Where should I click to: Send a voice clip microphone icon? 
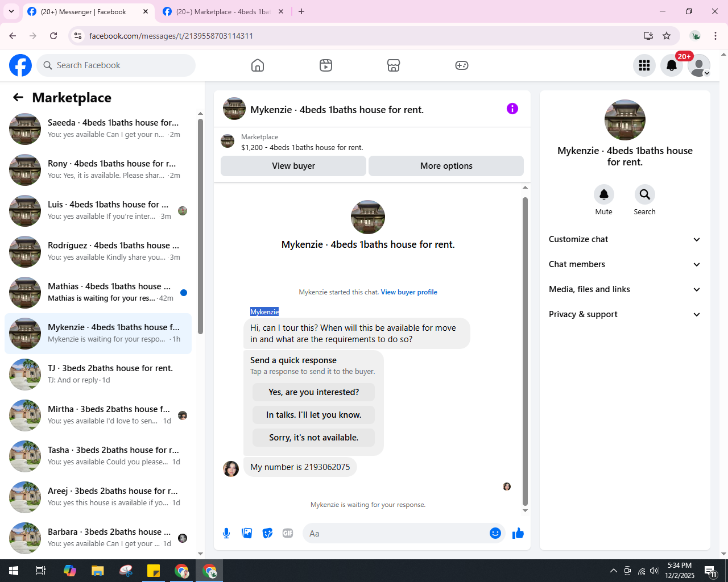pos(226,533)
